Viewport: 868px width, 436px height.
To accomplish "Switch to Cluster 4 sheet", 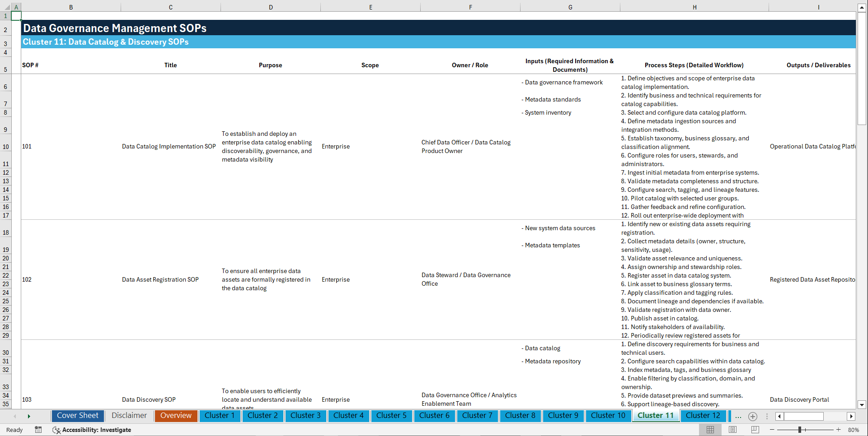I will pos(348,416).
